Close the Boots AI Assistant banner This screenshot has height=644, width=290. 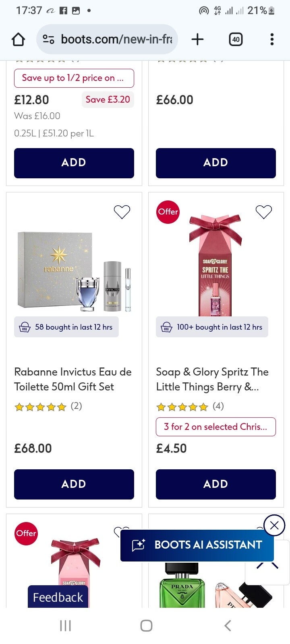click(x=274, y=525)
